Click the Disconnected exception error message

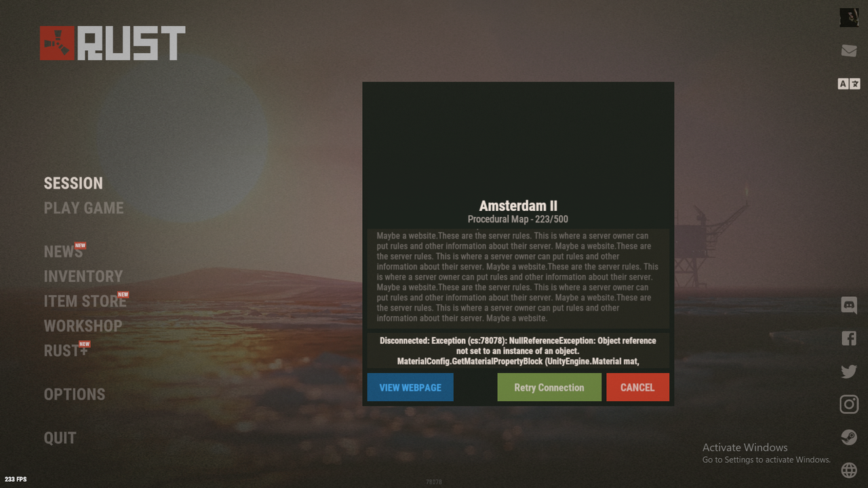click(x=518, y=351)
